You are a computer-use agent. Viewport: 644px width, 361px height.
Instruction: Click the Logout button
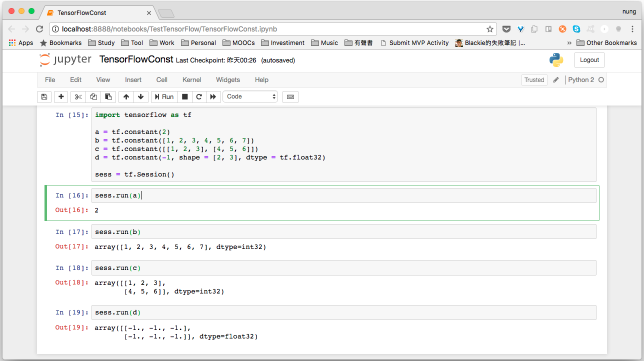(589, 60)
